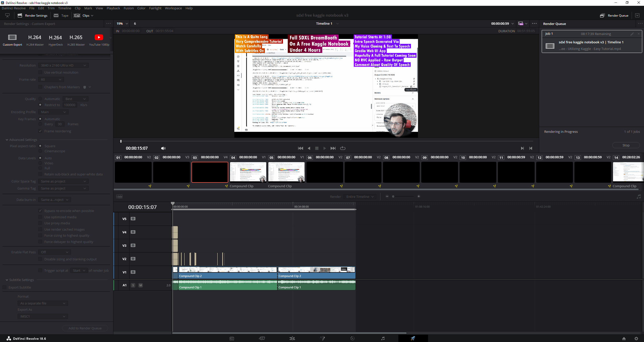Toggle V2 track video enable icon
Image resolution: width=644 pixels, height=342 pixels.
tap(133, 259)
